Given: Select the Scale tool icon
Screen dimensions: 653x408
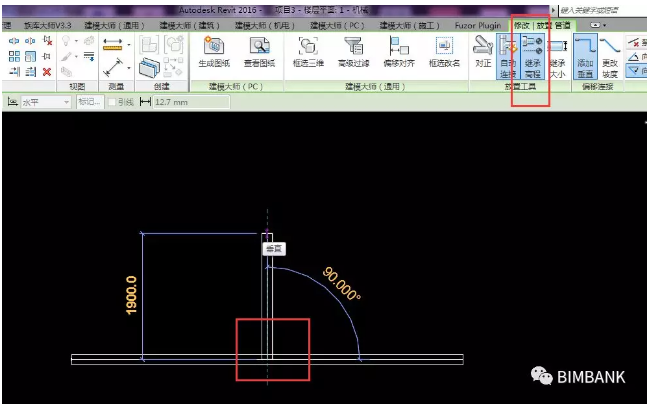Looking at the screenshot, I should 30,56.
